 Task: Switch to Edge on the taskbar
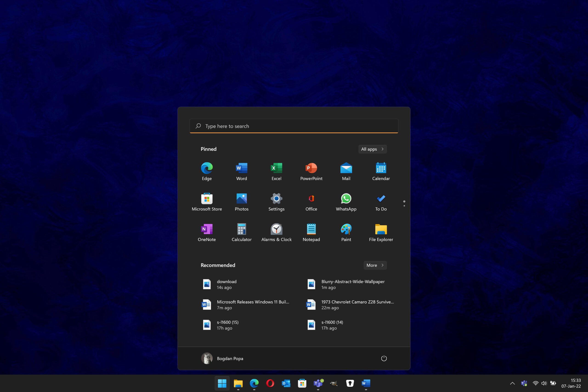(254, 383)
